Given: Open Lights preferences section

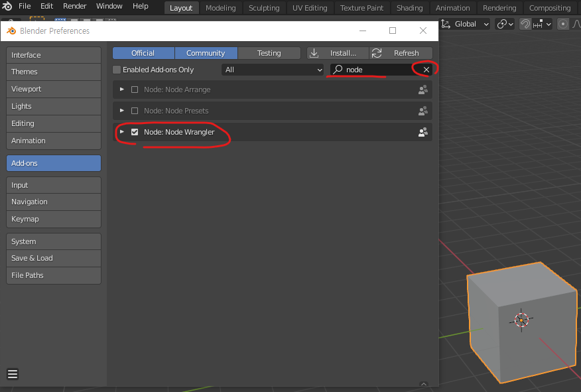Looking at the screenshot, I should coord(54,106).
